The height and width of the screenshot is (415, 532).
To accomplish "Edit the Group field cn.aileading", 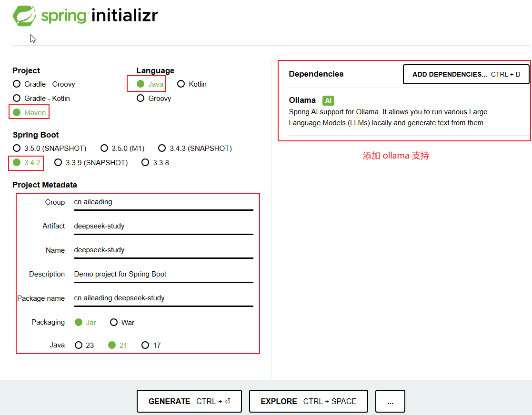I will 163,202.
